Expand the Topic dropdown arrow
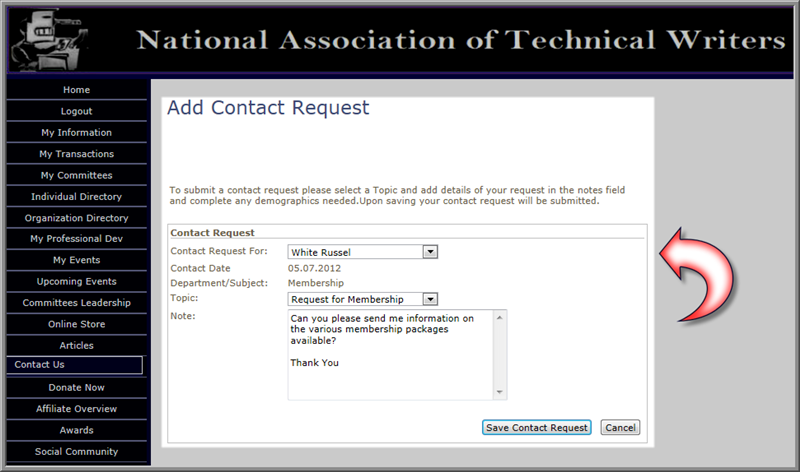The width and height of the screenshot is (800, 472). [x=430, y=299]
